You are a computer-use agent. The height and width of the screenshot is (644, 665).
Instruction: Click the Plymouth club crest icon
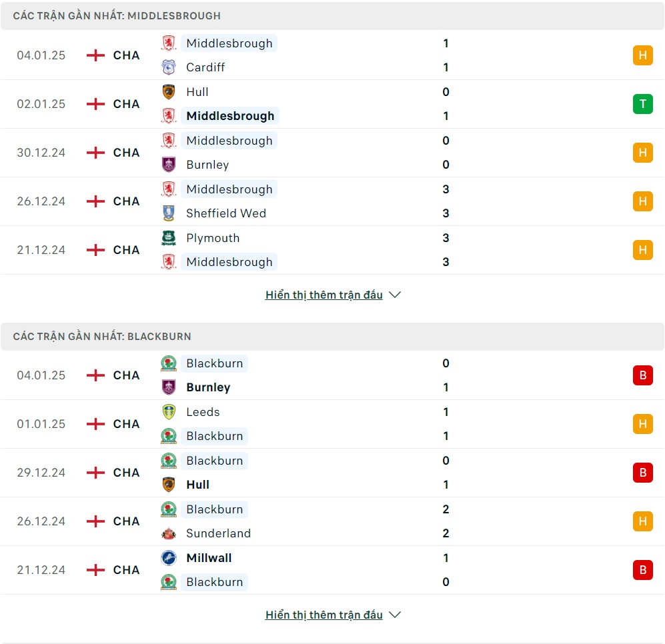click(x=169, y=237)
